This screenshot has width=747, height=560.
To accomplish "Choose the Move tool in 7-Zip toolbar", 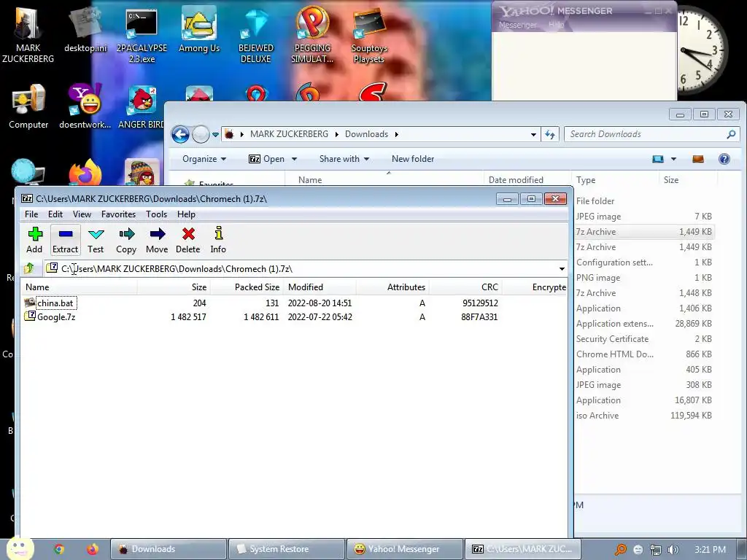I will click(158, 239).
